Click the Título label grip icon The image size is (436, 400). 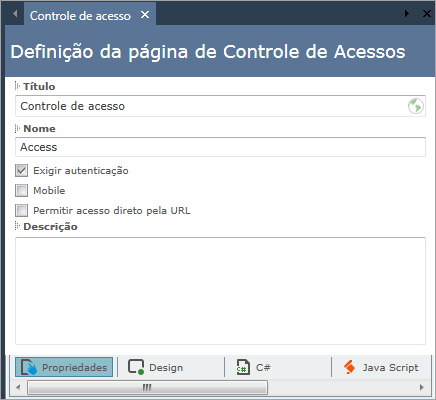17,86
